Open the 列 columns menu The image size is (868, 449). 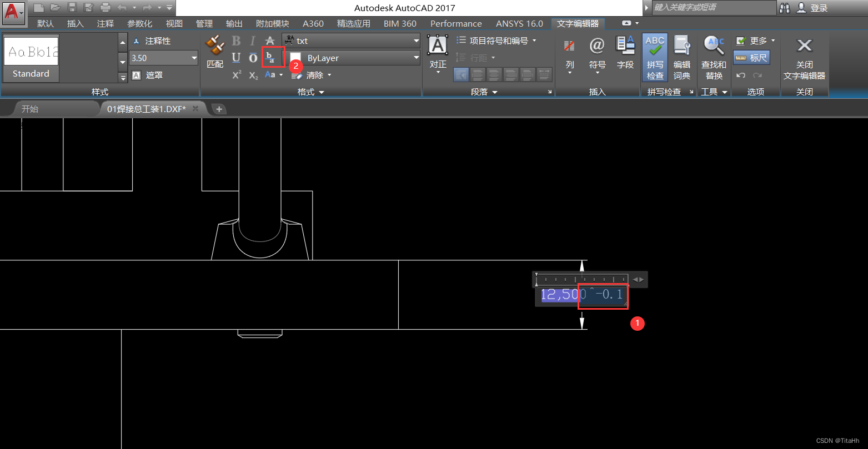(x=570, y=55)
